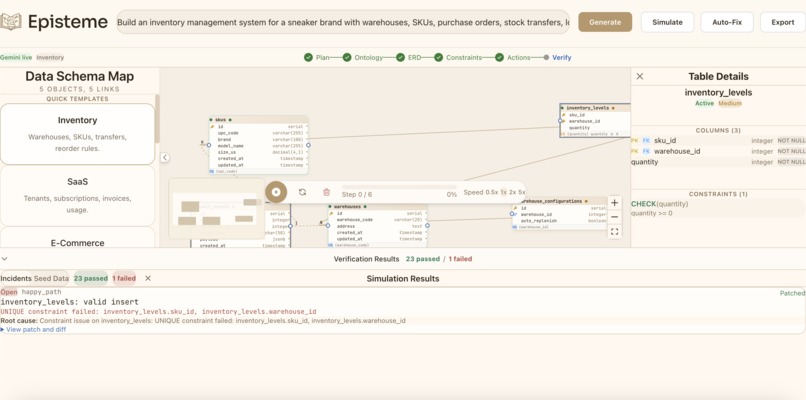Expand View patch and diff
Image resolution: width=806 pixels, height=400 pixels.
(33, 330)
